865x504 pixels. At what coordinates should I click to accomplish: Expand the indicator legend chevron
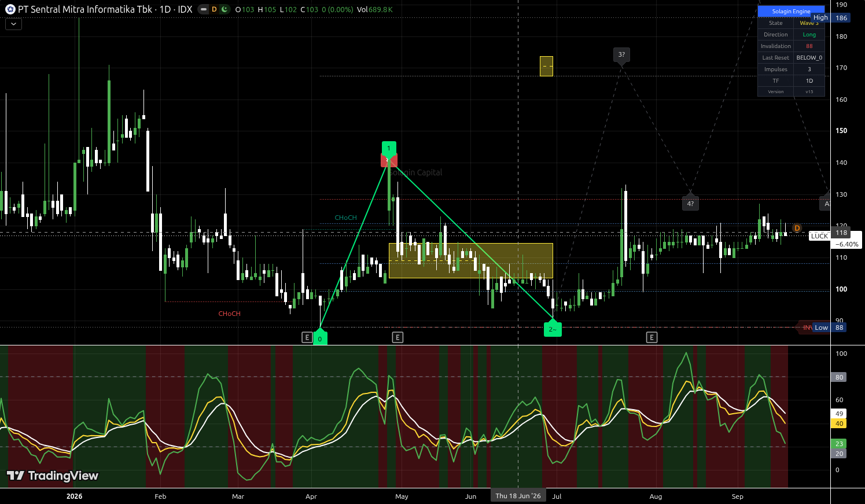click(x=13, y=24)
